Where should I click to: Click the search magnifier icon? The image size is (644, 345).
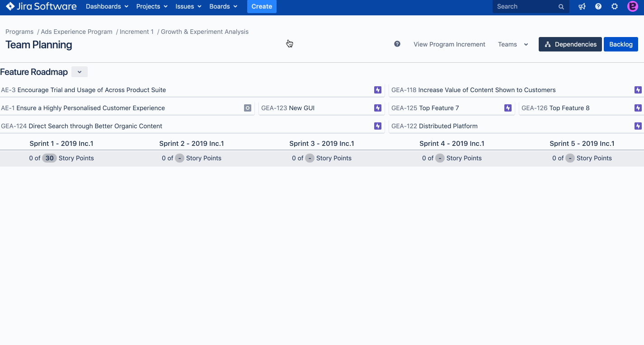(561, 7)
